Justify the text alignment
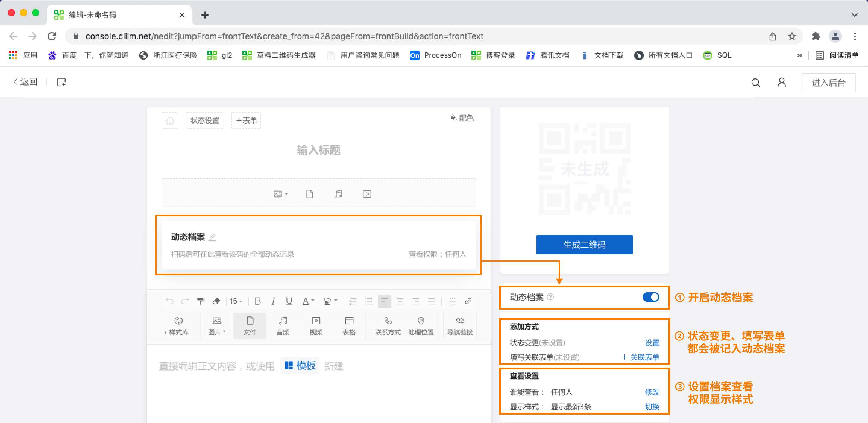 point(431,301)
